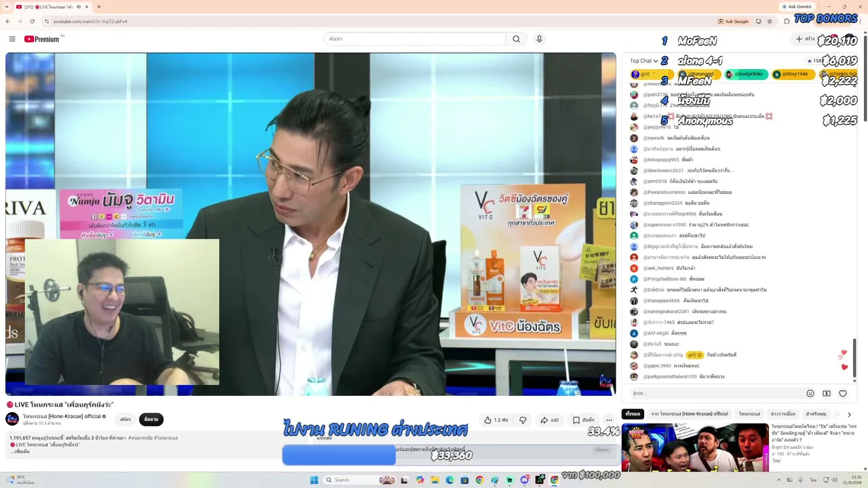Send a heart reaction in chat
This screenshot has height=488, width=868.
[x=843, y=393]
